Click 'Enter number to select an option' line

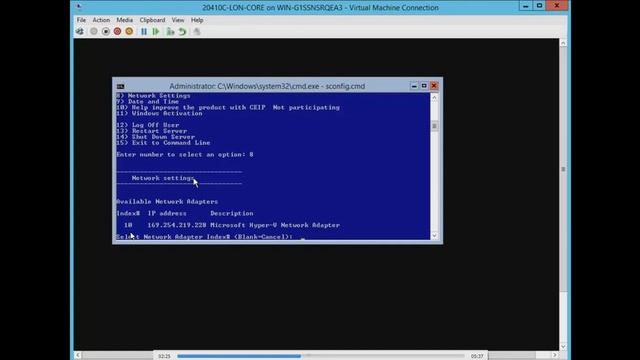[185, 155]
